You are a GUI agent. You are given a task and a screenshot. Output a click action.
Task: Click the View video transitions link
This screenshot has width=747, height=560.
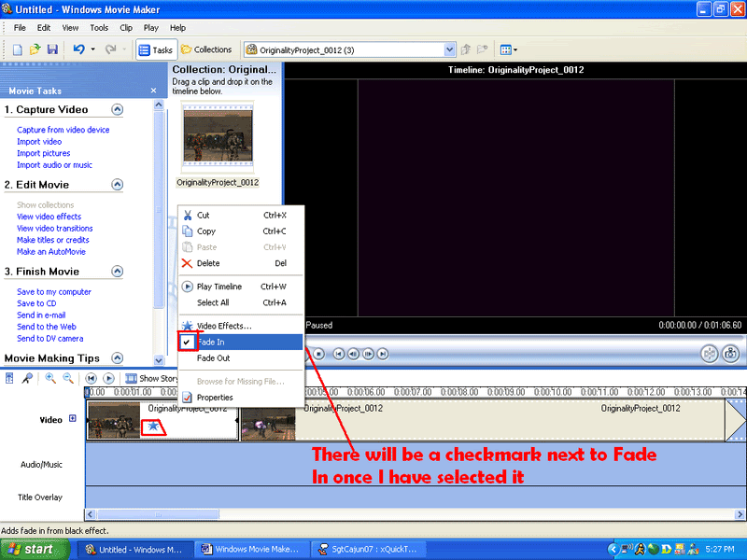coord(55,228)
